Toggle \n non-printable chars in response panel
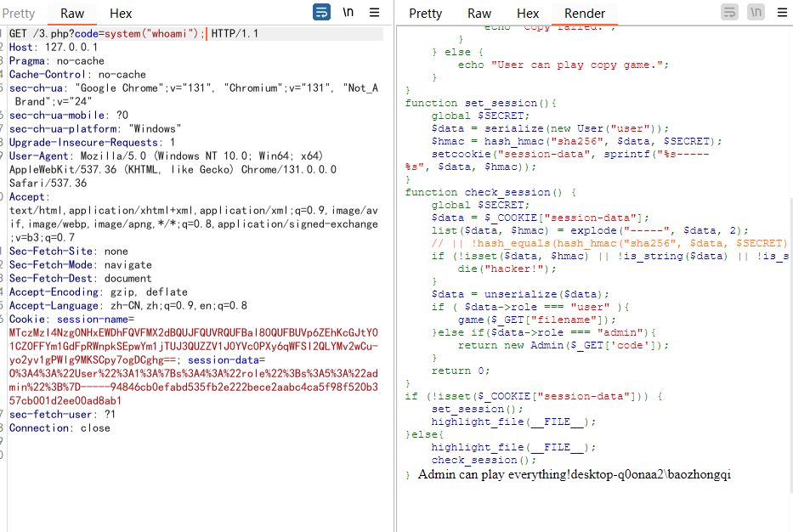This screenshot has height=532, width=793. tap(756, 12)
